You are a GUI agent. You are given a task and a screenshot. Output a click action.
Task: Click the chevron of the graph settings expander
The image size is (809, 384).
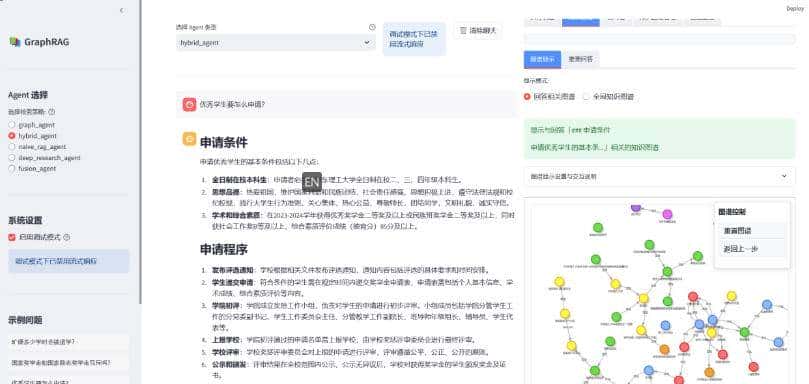[784, 177]
